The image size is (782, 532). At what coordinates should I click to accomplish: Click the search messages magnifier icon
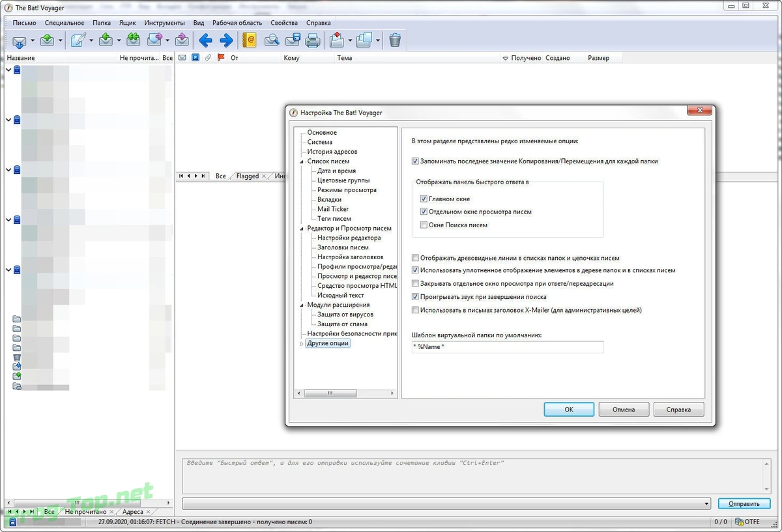point(272,40)
